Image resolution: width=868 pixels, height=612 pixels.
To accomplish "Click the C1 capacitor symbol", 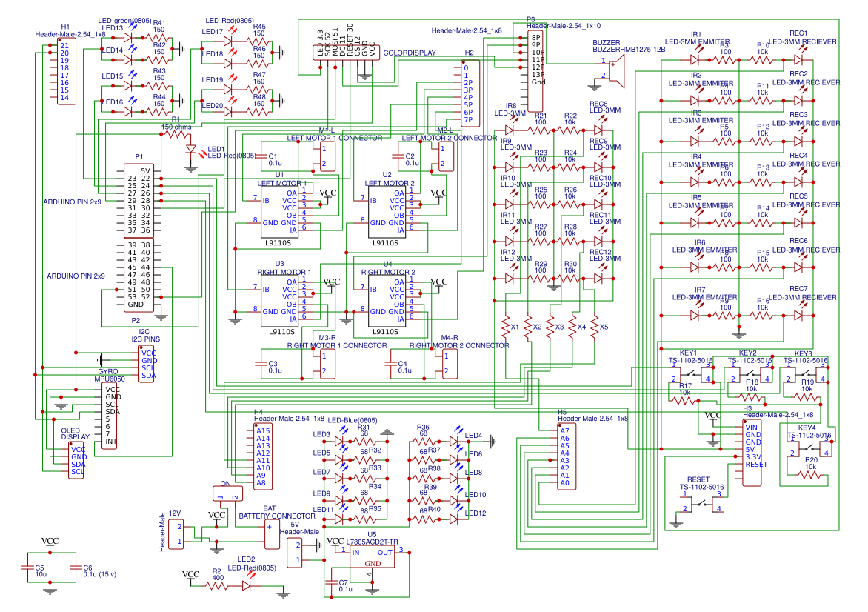I will (x=260, y=157).
